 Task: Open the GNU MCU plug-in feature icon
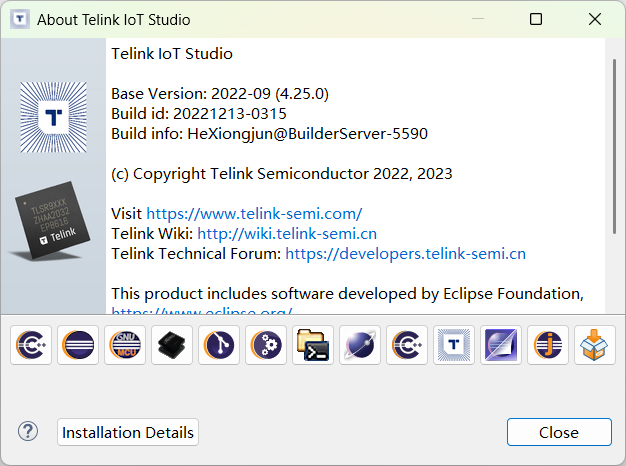[125, 345]
